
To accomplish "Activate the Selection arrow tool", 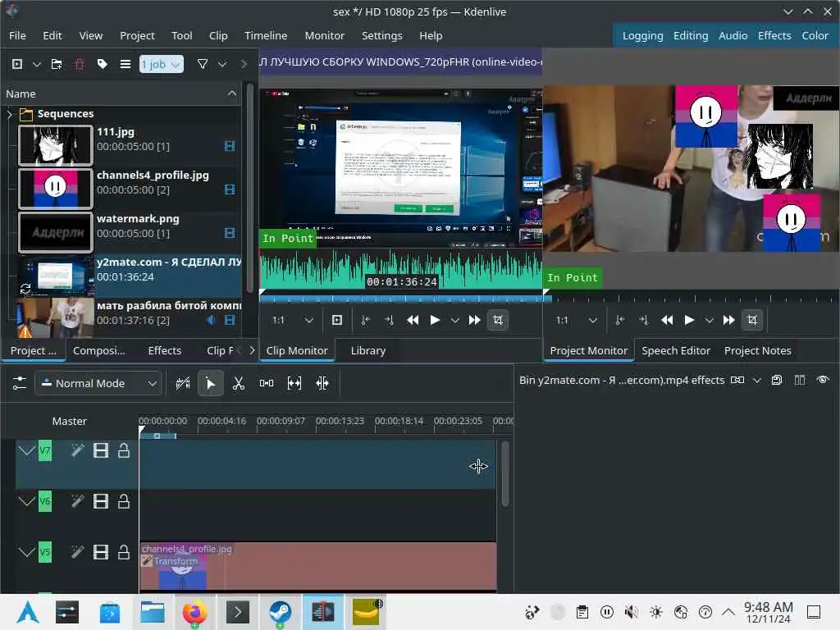I will [211, 384].
